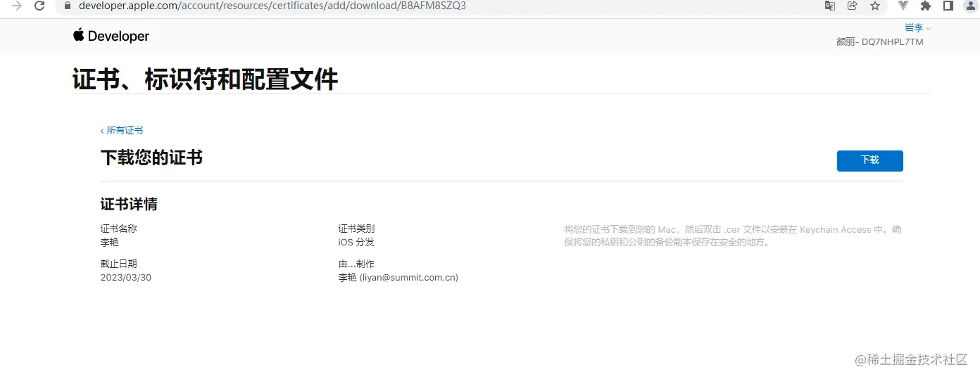Click the 下载您的证书 heading
Viewport: 980px width, 379px height.
[x=152, y=158]
